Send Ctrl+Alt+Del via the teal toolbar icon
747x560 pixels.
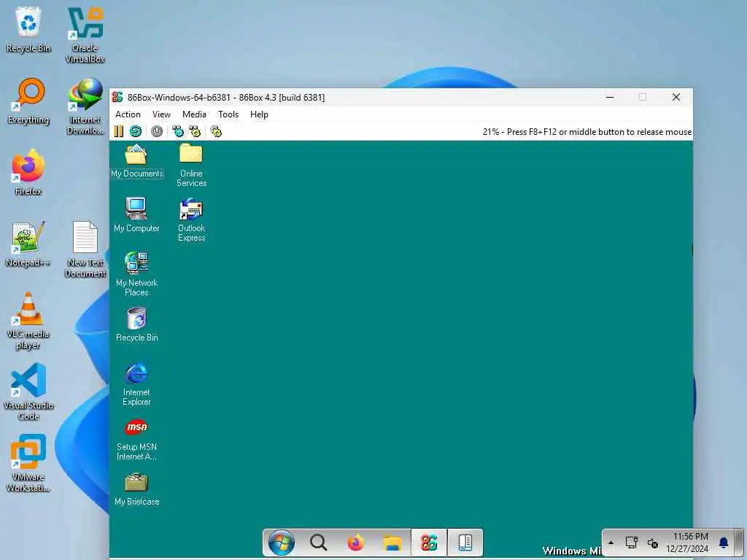pos(178,131)
